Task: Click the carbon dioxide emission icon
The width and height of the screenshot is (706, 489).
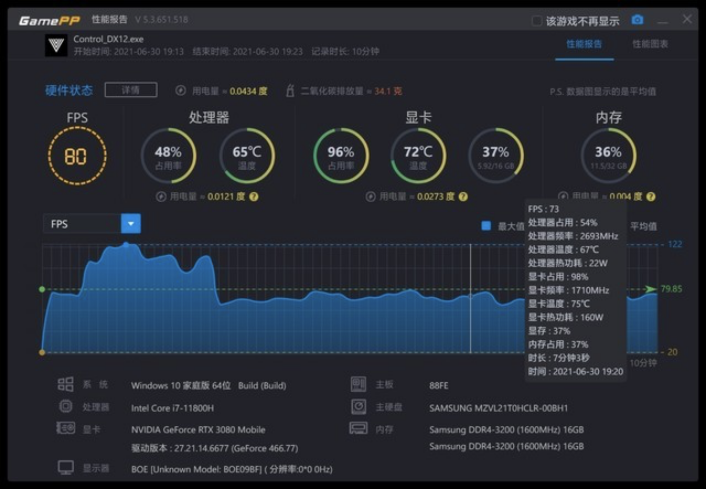Action: tap(290, 90)
